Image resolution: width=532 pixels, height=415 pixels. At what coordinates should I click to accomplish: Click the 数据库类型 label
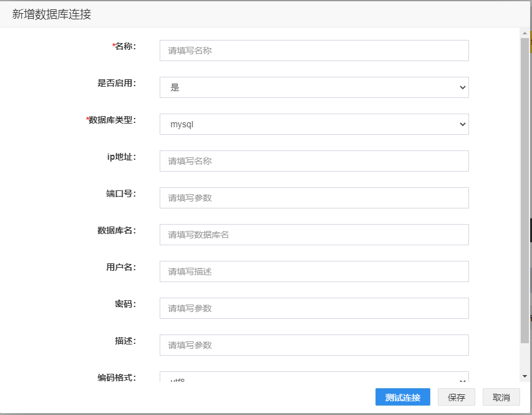pyautogui.click(x=111, y=120)
